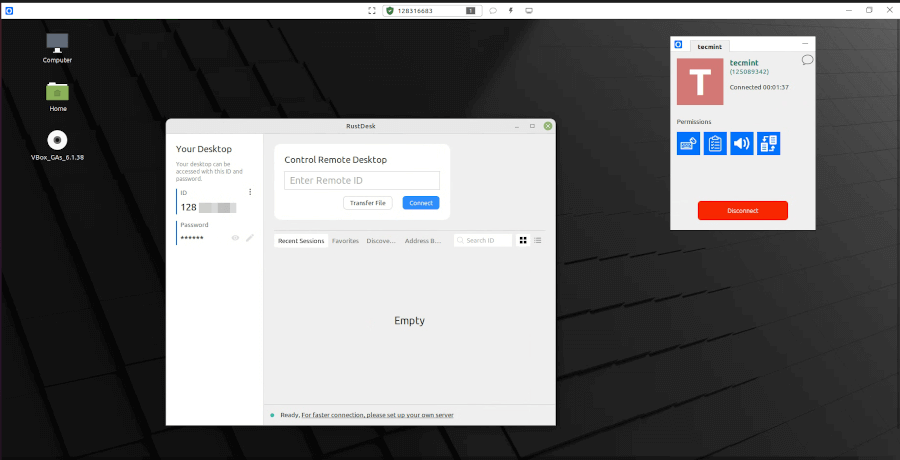Screen dimensions: 900x460
Task: Select the remote ID 128316683 tab
Action: pos(431,10)
